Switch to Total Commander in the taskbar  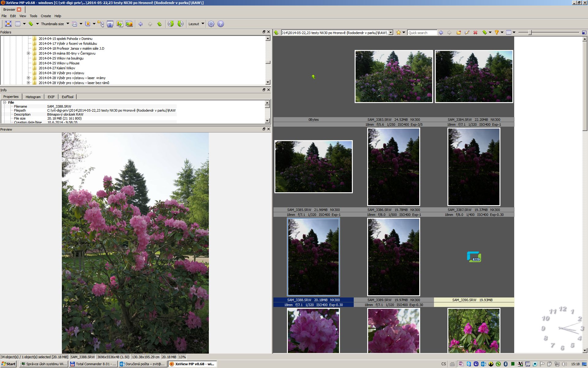93,364
